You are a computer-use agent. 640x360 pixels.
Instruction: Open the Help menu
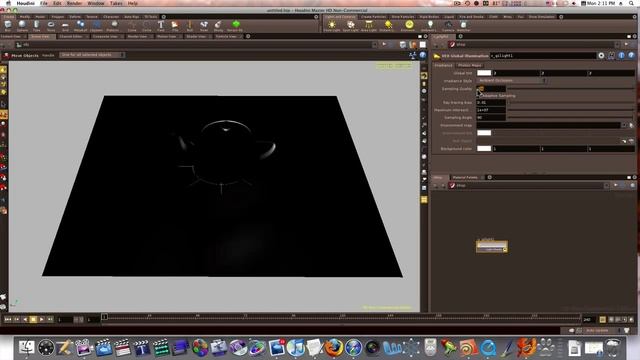coord(133,3)
